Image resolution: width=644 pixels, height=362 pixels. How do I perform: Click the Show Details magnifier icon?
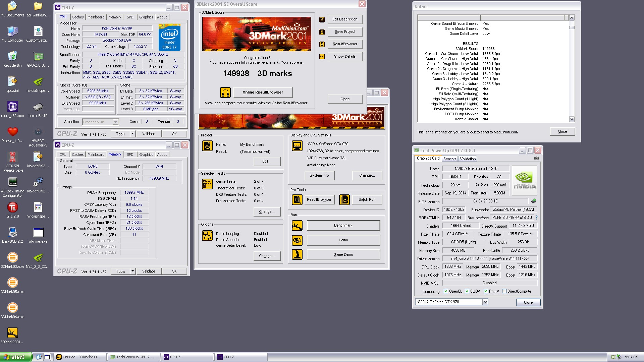pyautogui.click(x=322, y=57)
